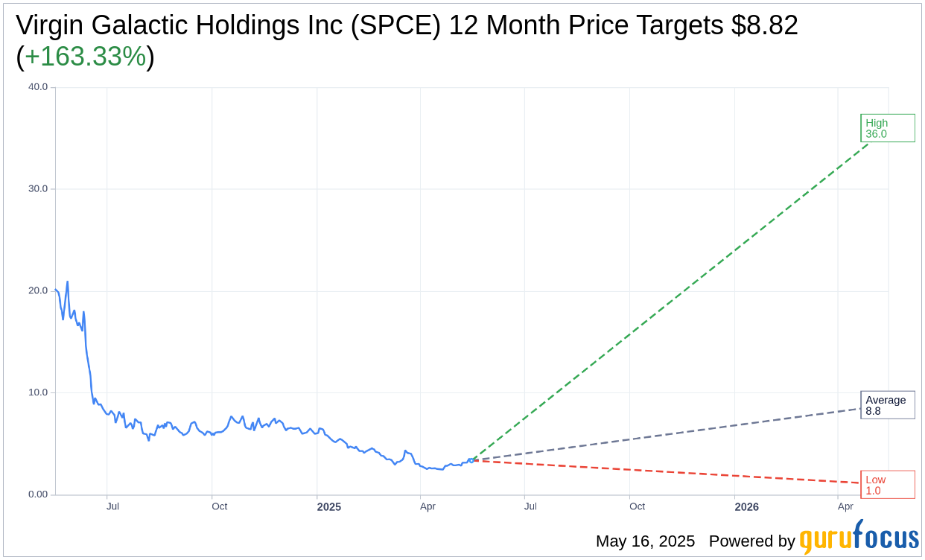
Task: Click the green +163.33% percentage text
Action: coord(85,57)
